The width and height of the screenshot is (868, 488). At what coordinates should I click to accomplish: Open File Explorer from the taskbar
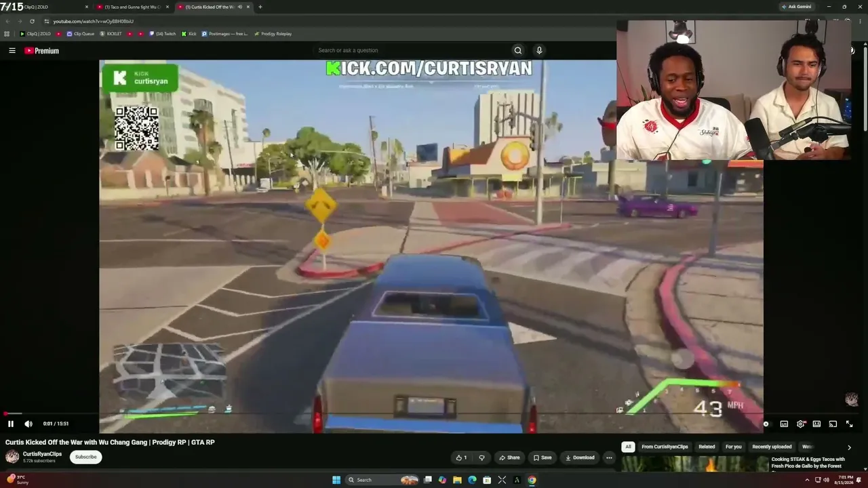click(457, 480)
